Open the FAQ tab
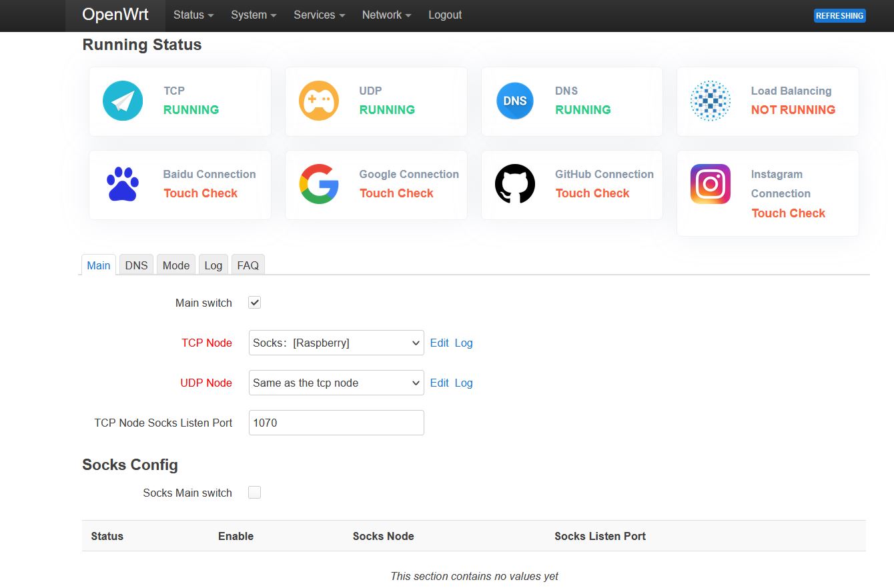The height and width of the screenshot is (588, 894). (248, 265)
